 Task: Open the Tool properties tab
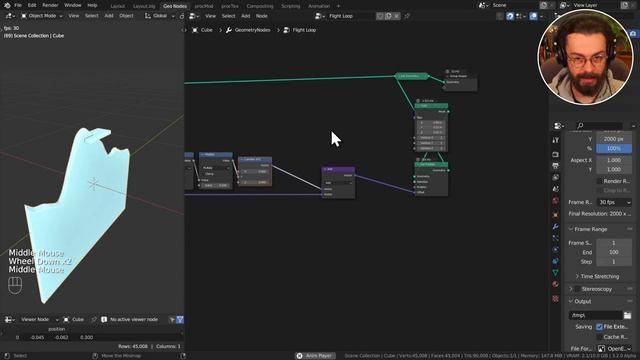click(556, 140)
